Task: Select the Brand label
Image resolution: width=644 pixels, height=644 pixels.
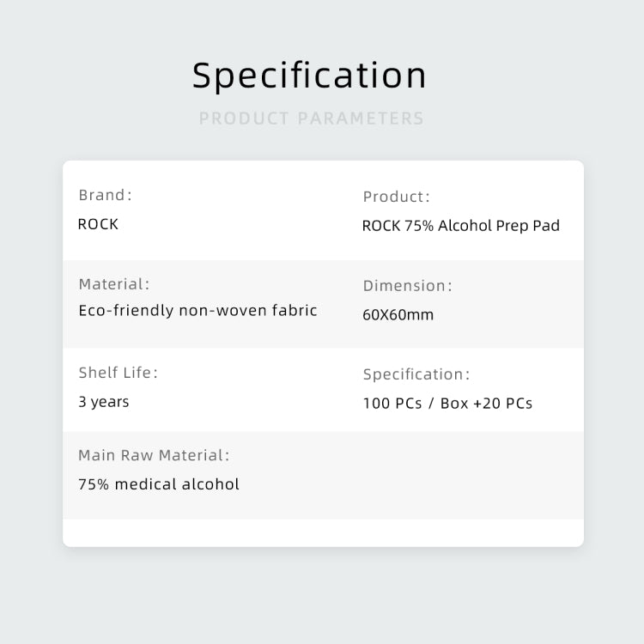Action: point(105,195)
